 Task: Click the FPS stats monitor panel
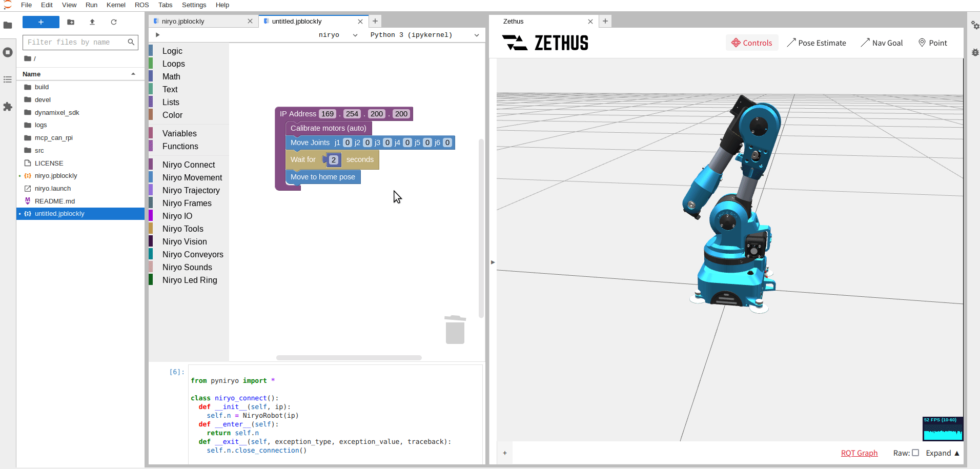[943, 429]
